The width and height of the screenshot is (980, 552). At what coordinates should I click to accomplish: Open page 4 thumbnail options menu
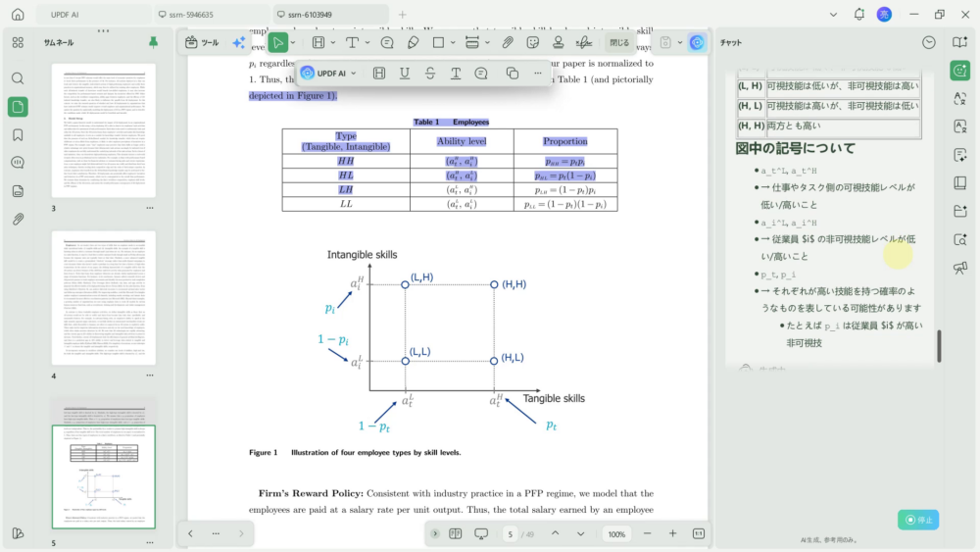[x=150, y=376]
